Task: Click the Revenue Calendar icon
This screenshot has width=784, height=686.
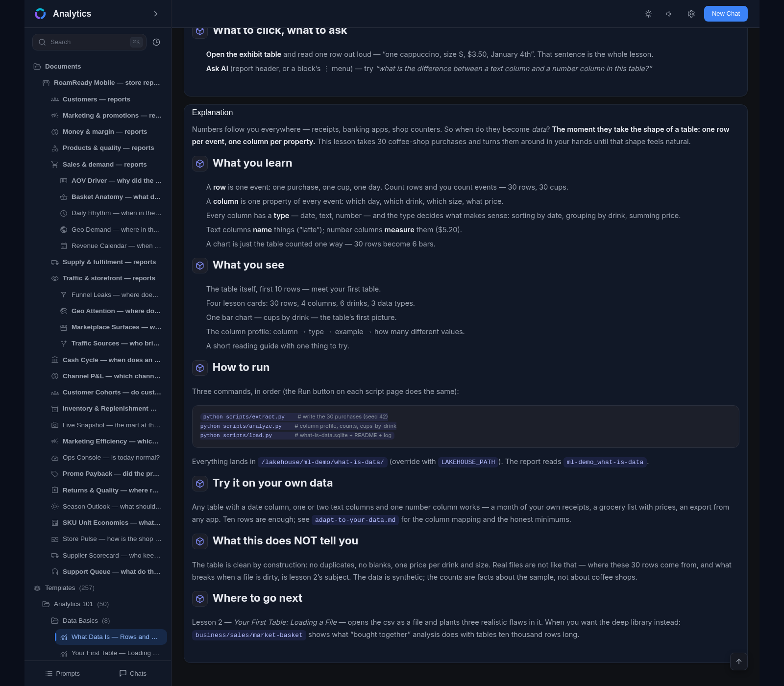Action: point(64,246)
